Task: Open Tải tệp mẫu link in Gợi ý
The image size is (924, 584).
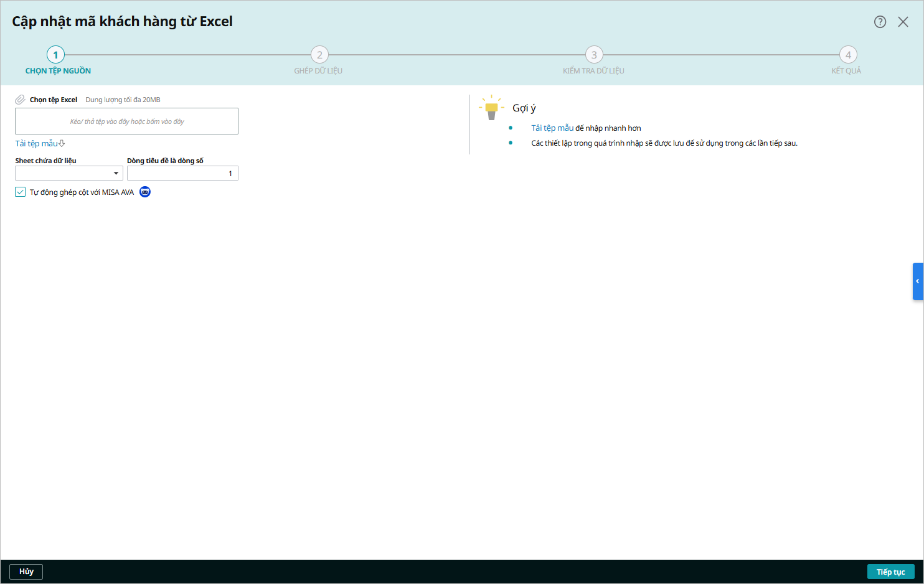Action: point(552,128)
